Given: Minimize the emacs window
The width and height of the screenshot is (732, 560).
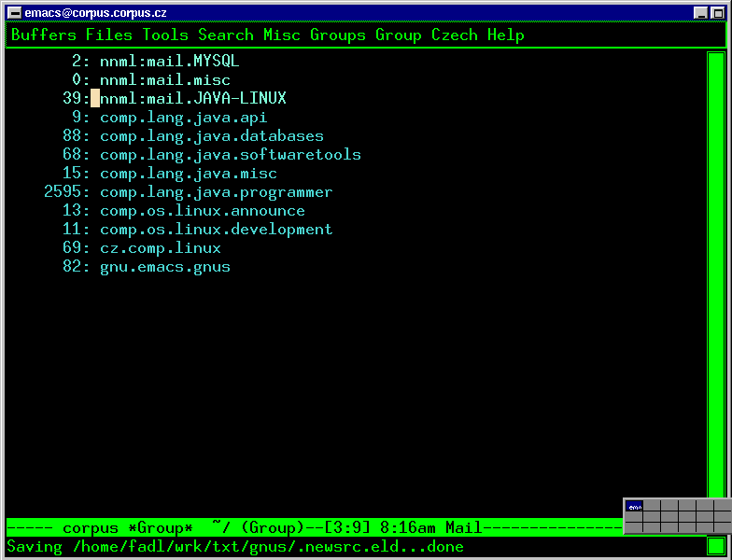Looking at the screenshot, I should [701, 12].
